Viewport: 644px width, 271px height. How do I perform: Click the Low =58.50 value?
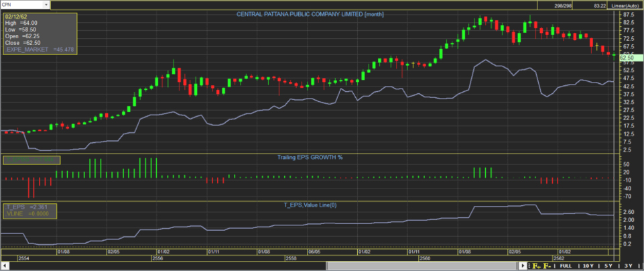[21, 30]
